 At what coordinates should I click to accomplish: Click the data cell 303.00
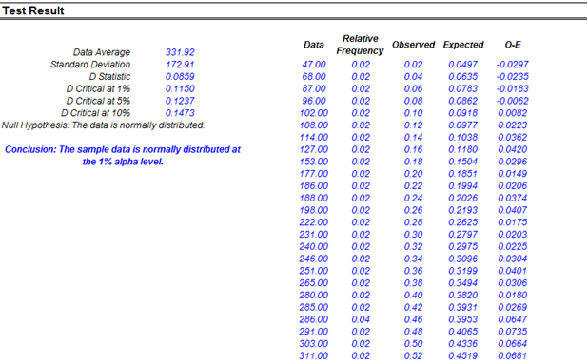[314, 343]
